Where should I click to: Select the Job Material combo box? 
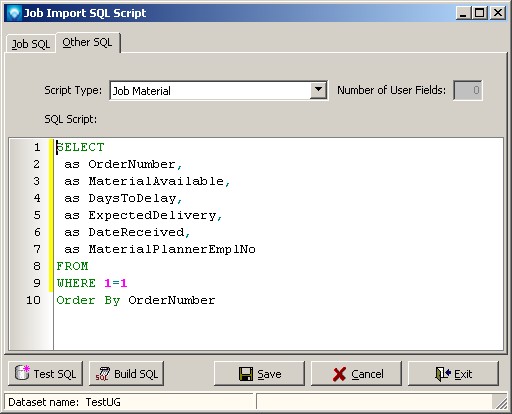[x=218, y=90]
